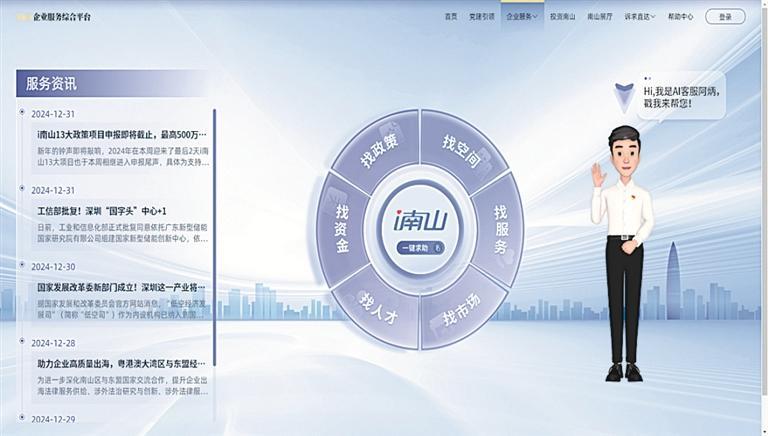Click the 2024-12-30 date label
This screenshot has width=768, height=436.
(53, 266)
